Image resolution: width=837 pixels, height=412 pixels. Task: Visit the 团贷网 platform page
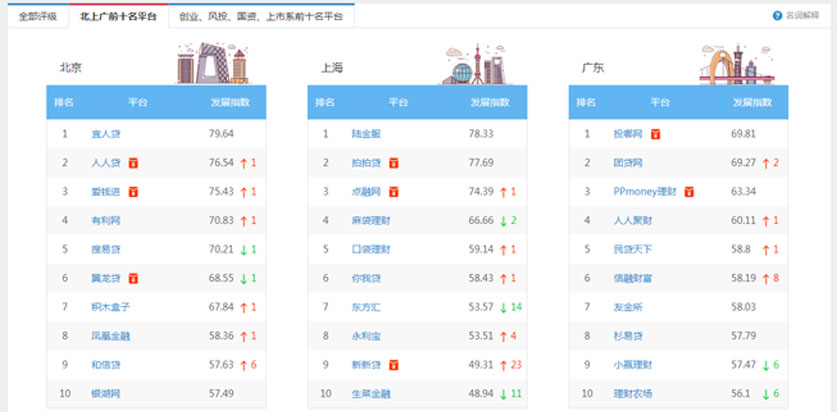[x=628, y=163]
